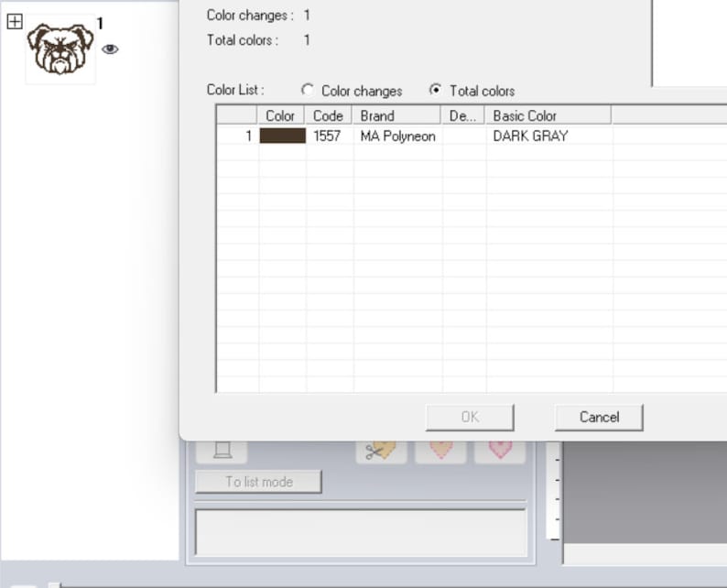Click the Brand column header

coord(396,115)
